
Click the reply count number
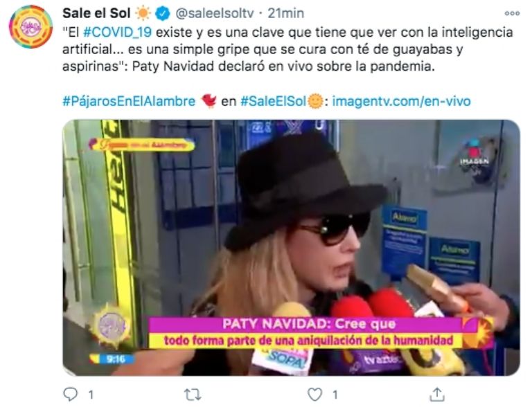click(91, 395)
